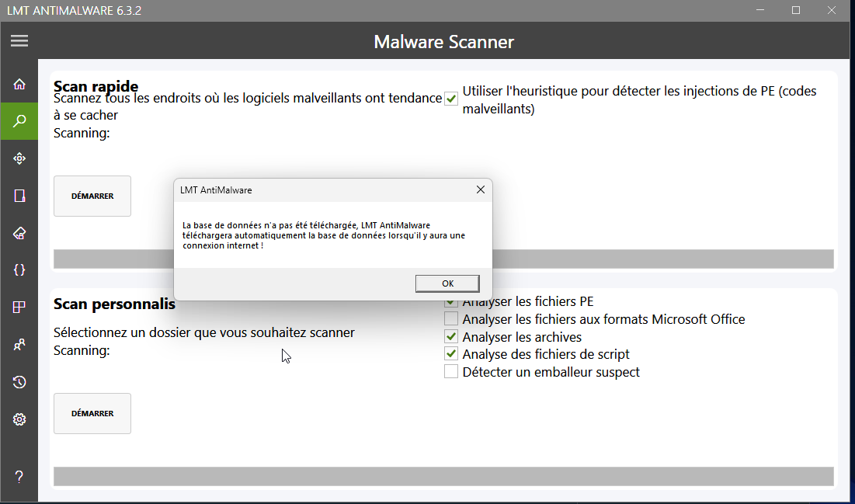The height and width of the screenshot is (504, 855).
Task: Click OK in the LMT AntiMalware dialog
Action: click(x=447, y=283)
